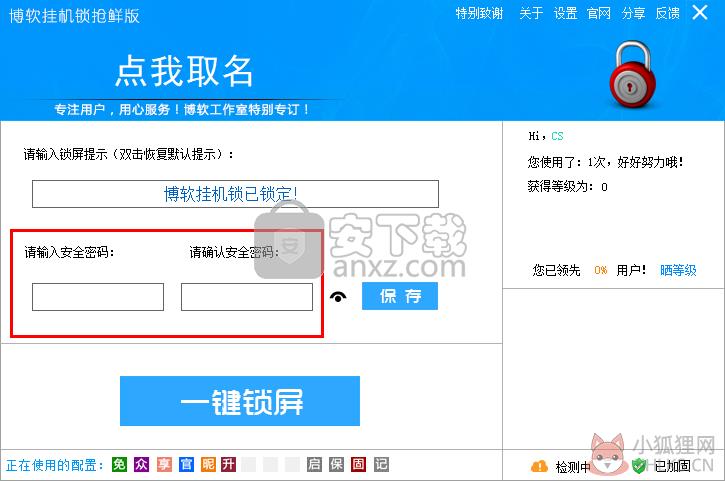Click the blue 官 config icon
This screenshot has width=725, height=481.
186,464
